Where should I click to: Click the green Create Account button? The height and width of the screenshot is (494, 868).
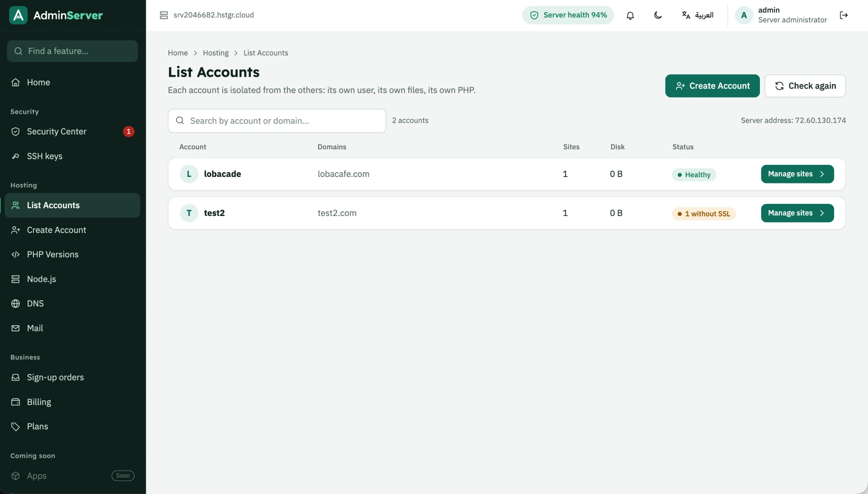tap(713, 86)
